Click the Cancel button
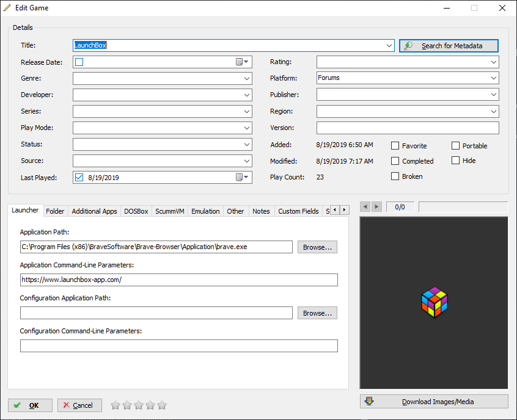 [79, 405]
